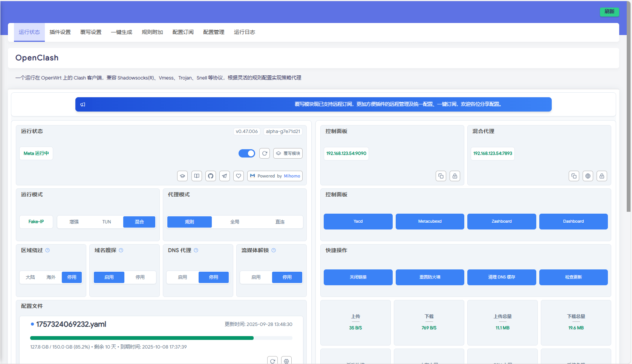This screenshot has height=364, width=632.
Task: Click the 覆写模块 button
Action: [288, 153]
